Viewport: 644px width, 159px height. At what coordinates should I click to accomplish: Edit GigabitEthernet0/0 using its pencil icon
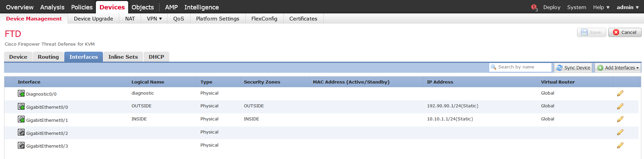coord(620,106)
